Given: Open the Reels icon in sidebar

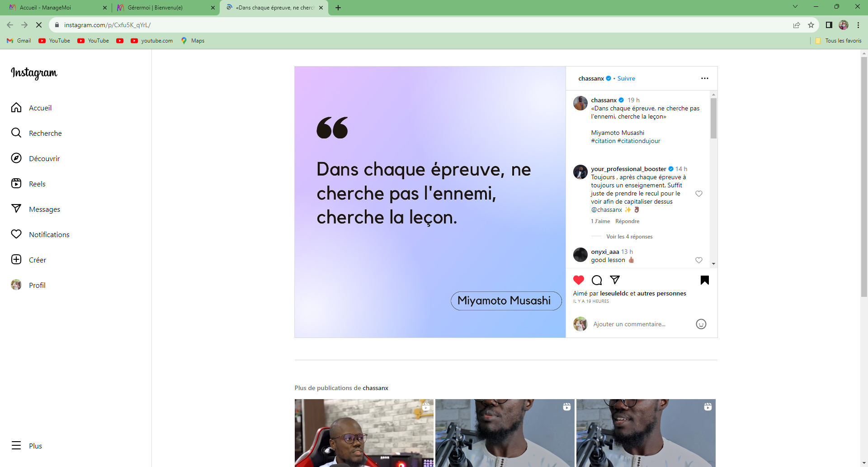Looking at the screenshot, I should click(16, 183).
